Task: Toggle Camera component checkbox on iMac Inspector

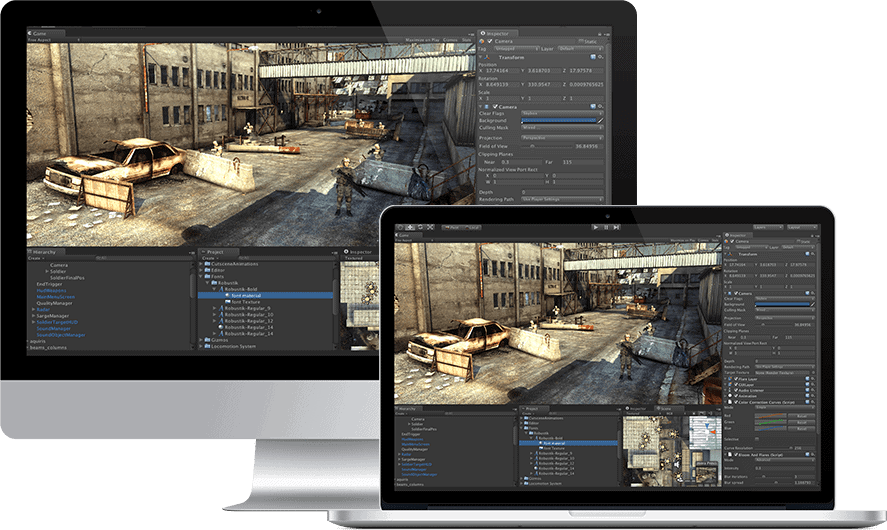Action: 495,106
